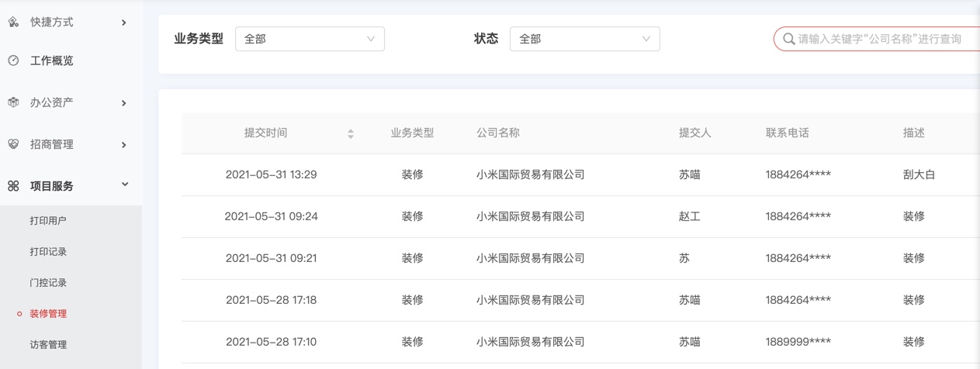Expand the 招商管理 submenu arrow
This screenshot has height=369, width=980.
coord(124,145)
